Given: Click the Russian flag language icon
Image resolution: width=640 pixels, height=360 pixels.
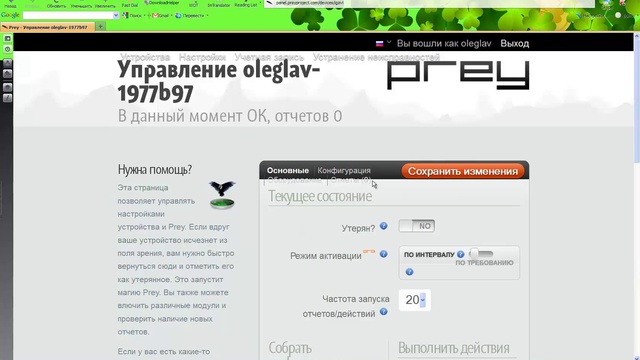Looking at the screenshot, I should [x=379, y=43].
